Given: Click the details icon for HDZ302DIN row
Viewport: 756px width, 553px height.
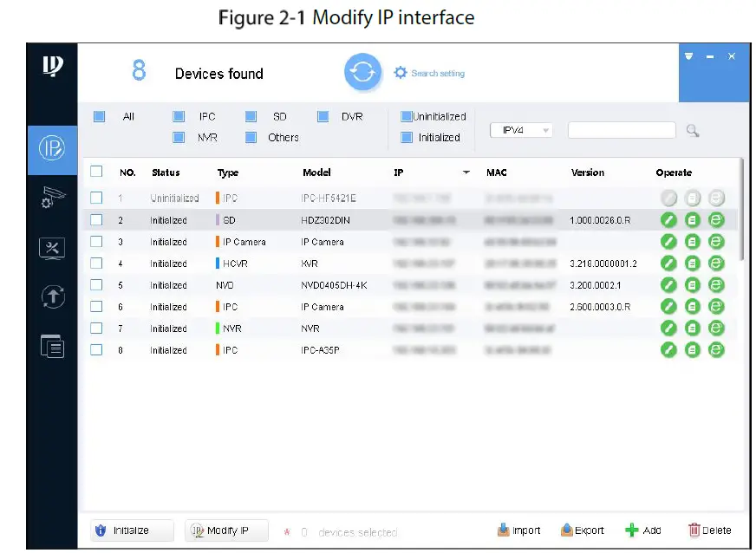Looking at the screenshot, I should pyautogui.click(x=693, y=220).
